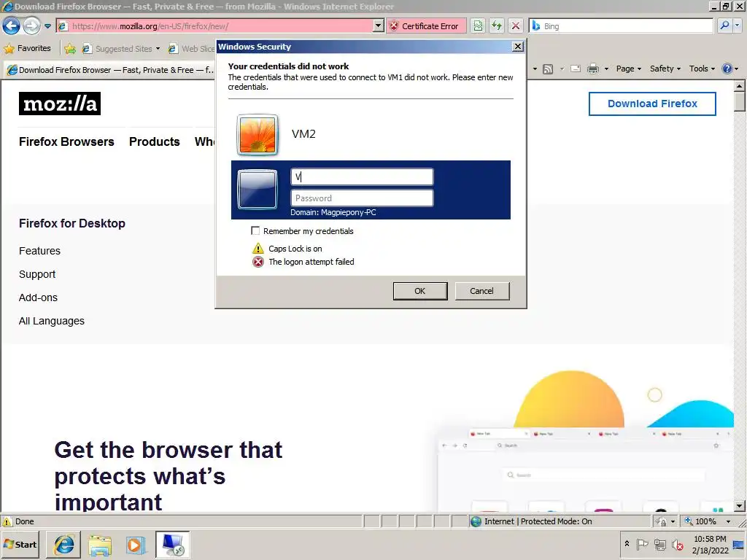Click the Web Slice Gallery favorites item
This screenshot has height=560, width=747.
(192, 49)
